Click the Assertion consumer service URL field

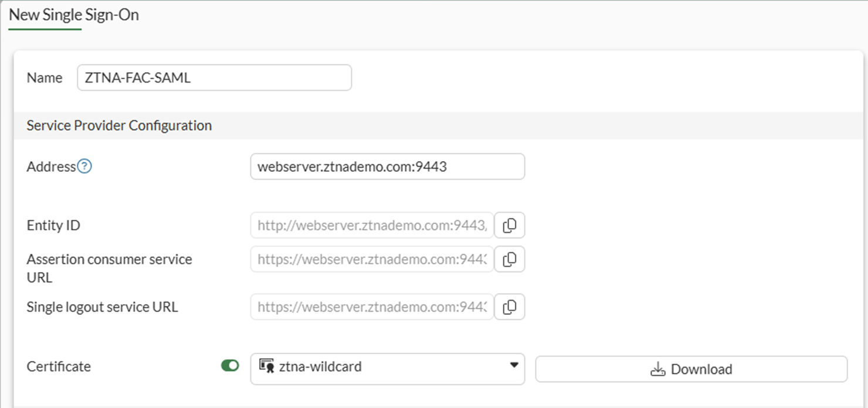coord(372,260)
